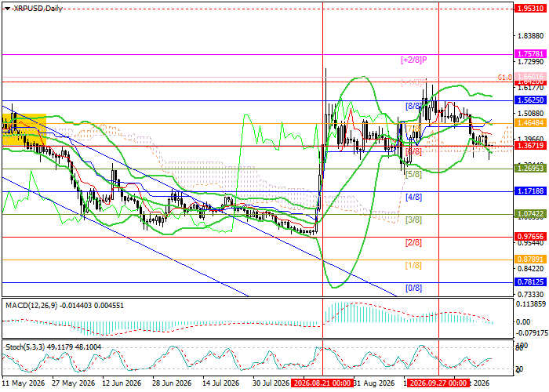Click the [1/8] Murrey level label

[x=413, y=265]
